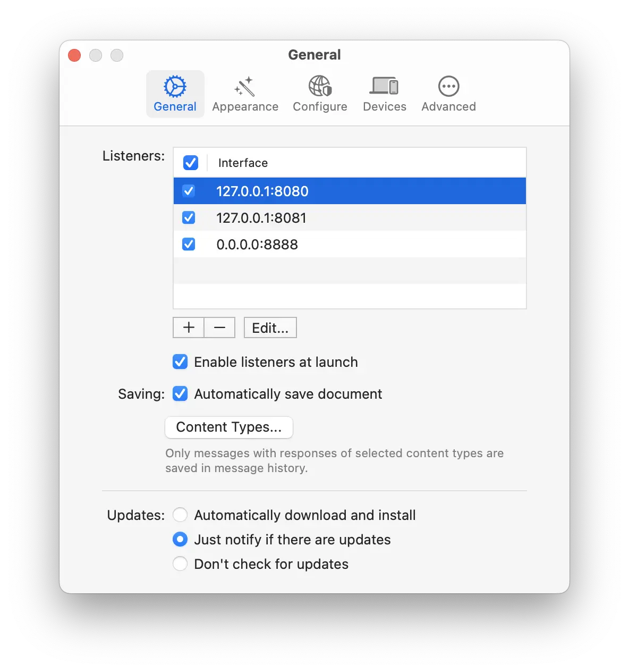
Task: Open the Advanced ellipsis circle icon
Action: point(448,87)
